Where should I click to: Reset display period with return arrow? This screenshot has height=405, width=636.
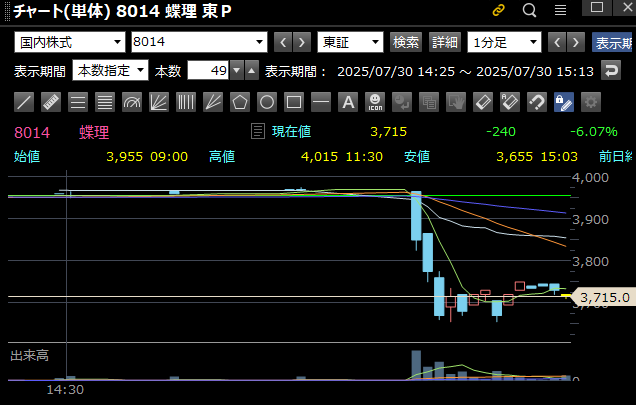(x=611, y=71)
